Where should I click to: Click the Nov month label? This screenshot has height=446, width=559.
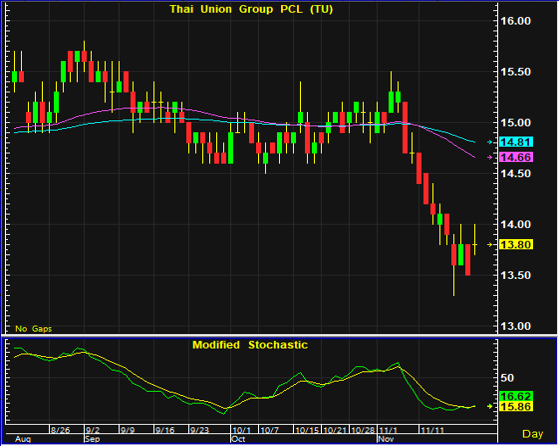tap(386, 439)
